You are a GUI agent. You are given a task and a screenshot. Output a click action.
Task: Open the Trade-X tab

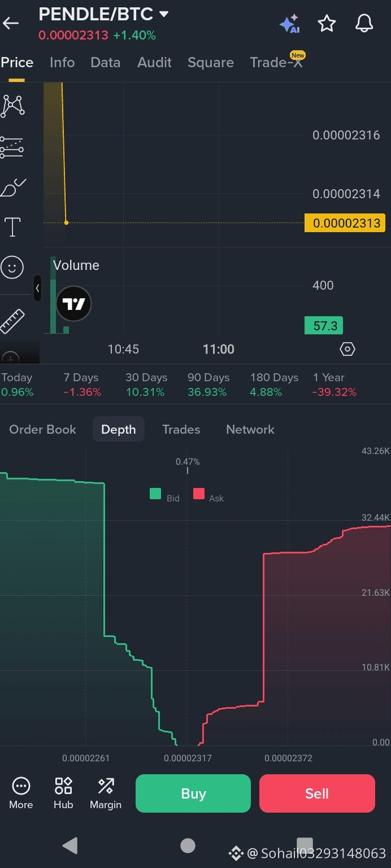(276, 63)
